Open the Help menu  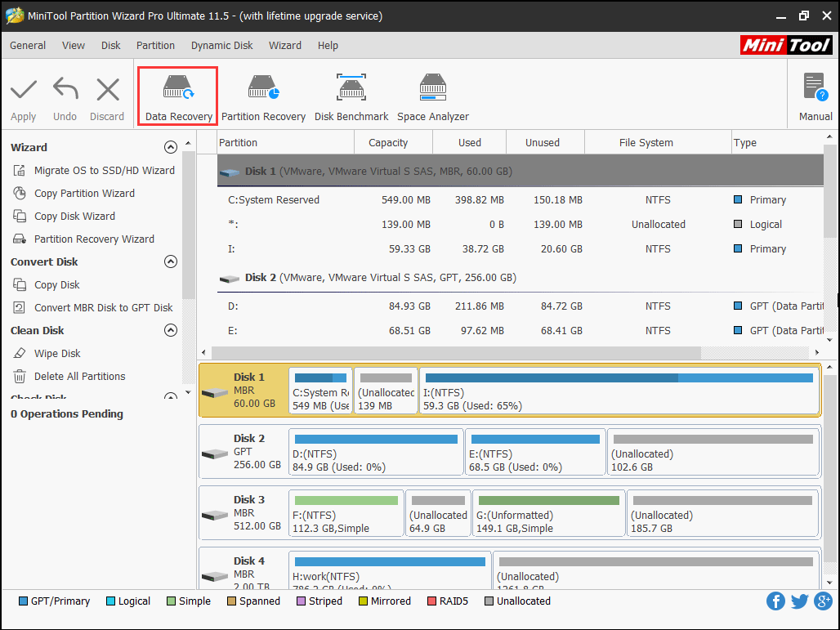pyautogui.click(x=328, y=46)
